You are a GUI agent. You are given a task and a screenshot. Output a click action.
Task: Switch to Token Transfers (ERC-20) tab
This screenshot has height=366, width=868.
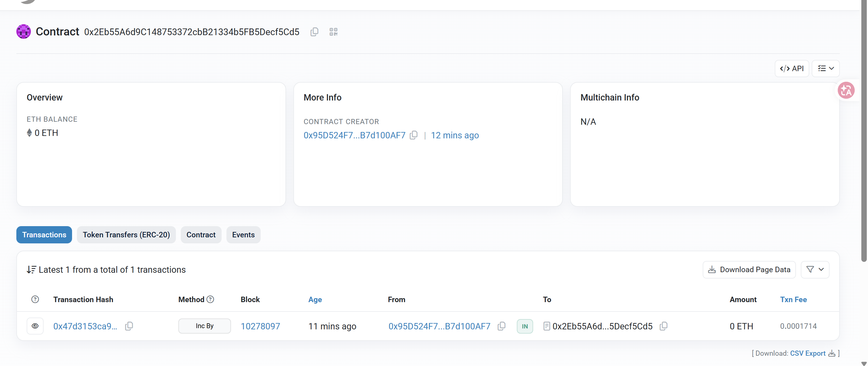126,235
